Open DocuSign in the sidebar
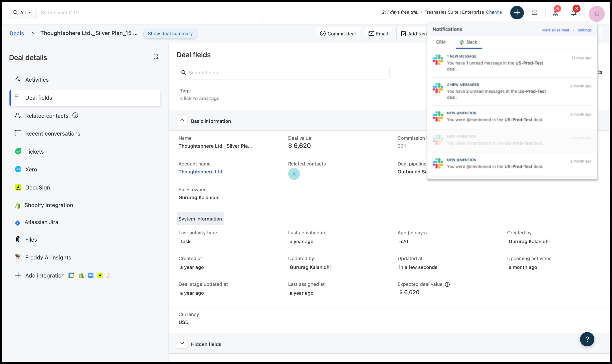This screenshot has width=612, height=364. tap(37, 188)
